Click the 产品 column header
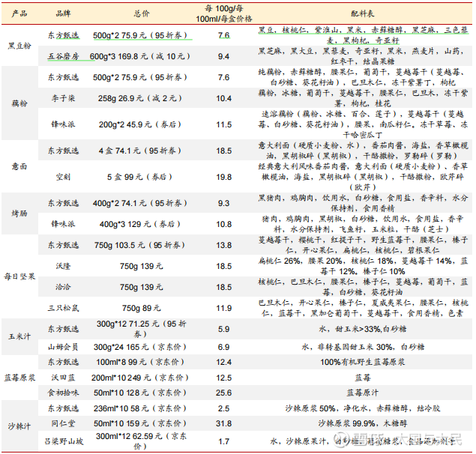Screen dimensions: 476x454 click(x=19, y=13)
